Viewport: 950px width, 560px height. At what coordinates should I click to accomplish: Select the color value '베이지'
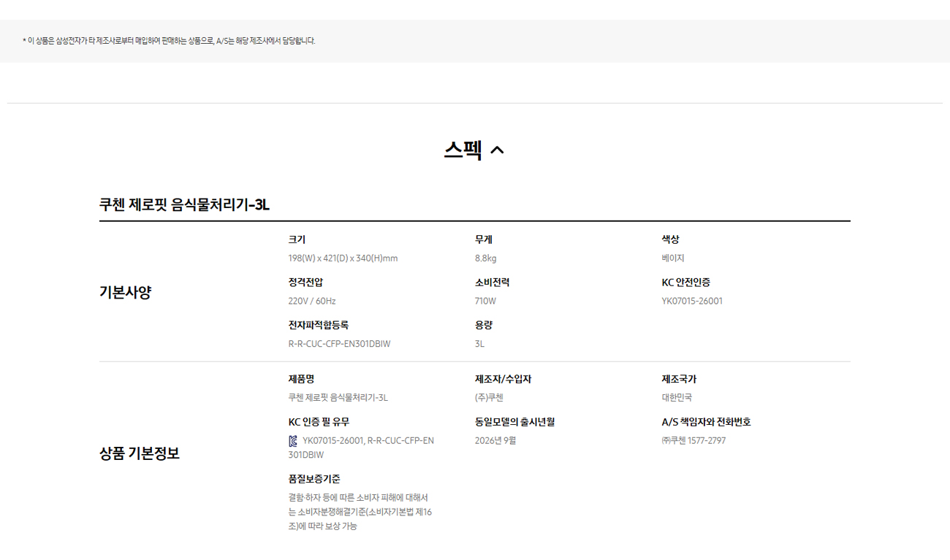click(673, 258)
